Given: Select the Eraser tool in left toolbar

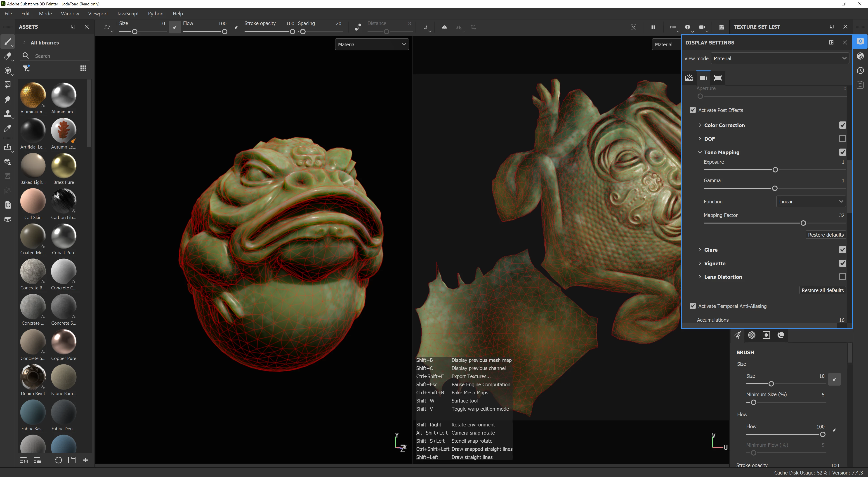Looking at the screenshot, I should click(7, 56).
